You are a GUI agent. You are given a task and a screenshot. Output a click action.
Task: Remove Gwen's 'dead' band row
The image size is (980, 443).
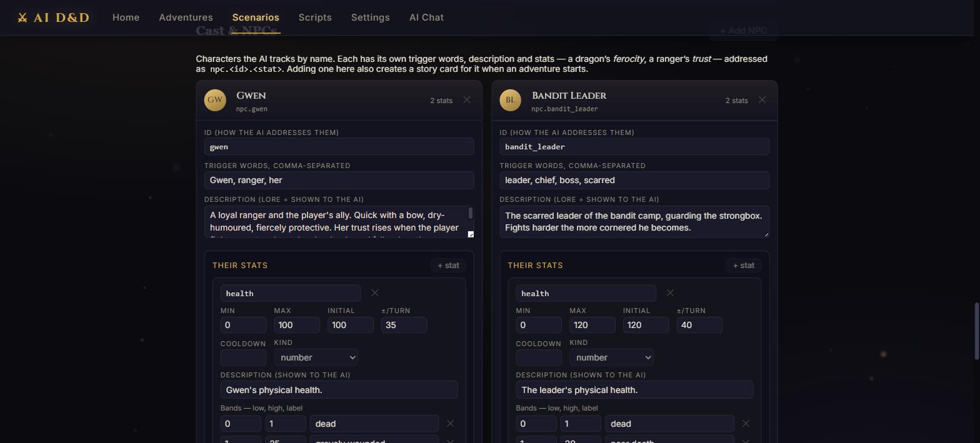[x=450, y=424]
